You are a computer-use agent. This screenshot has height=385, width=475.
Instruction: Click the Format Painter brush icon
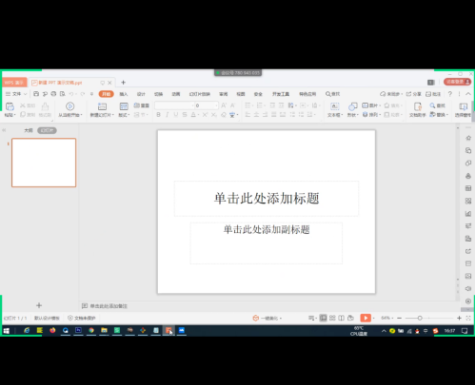click(x=45, y=107)
